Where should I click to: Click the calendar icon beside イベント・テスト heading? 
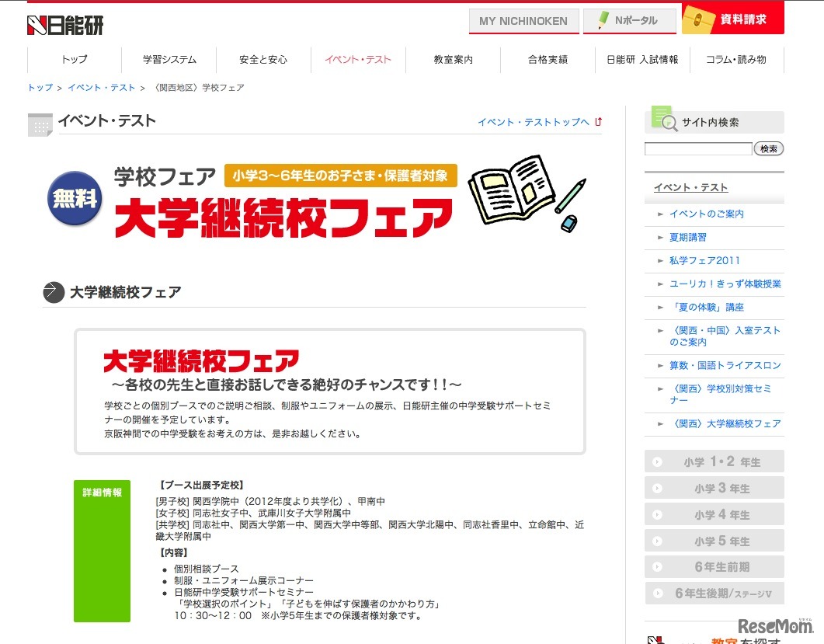click(x=40, y=124)
